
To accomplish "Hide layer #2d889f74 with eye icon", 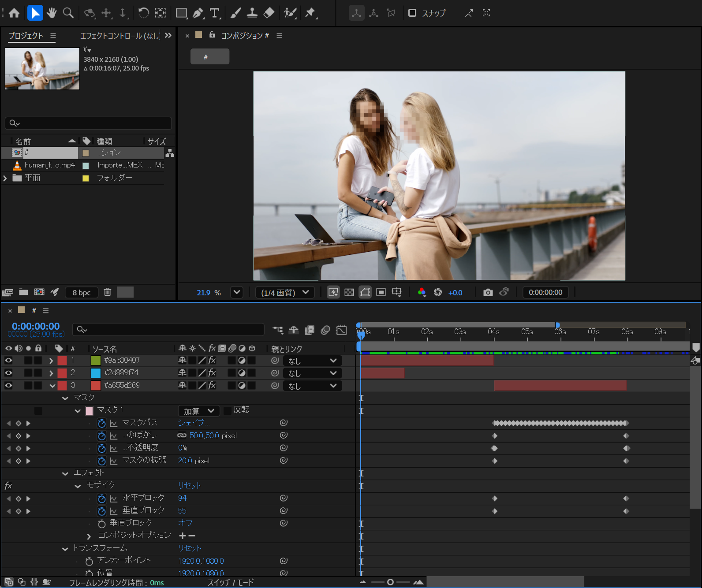I will tap(8, 373).
